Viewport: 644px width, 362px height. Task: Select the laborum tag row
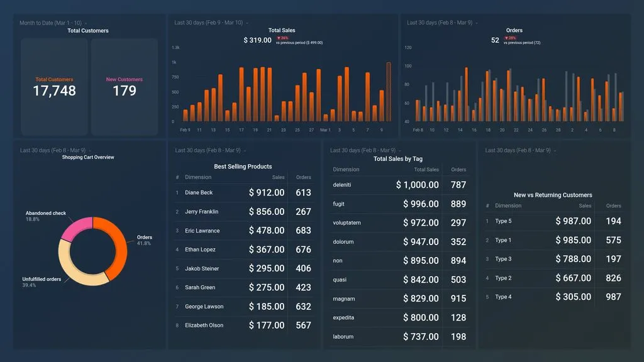click(x=399, y=337)
